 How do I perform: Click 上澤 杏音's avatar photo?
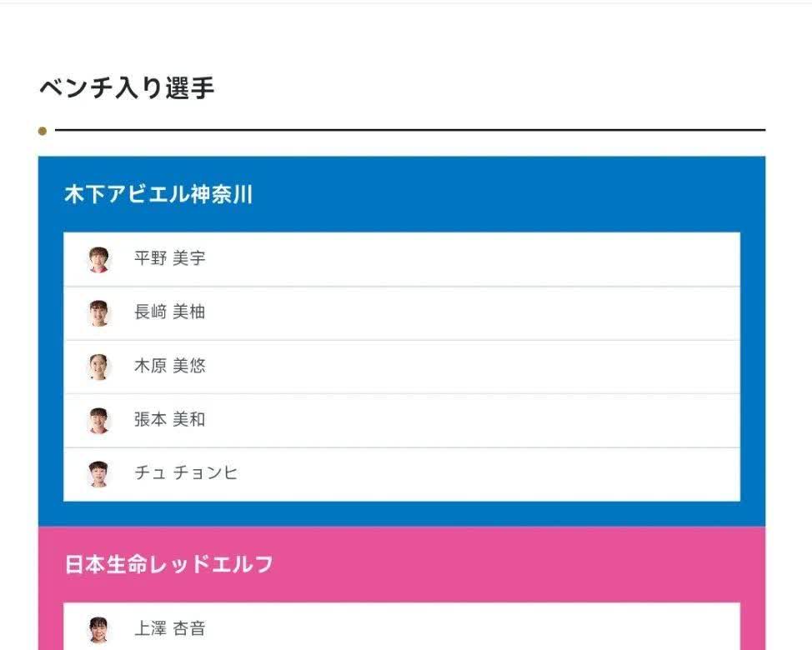click(x=98, y=630)
